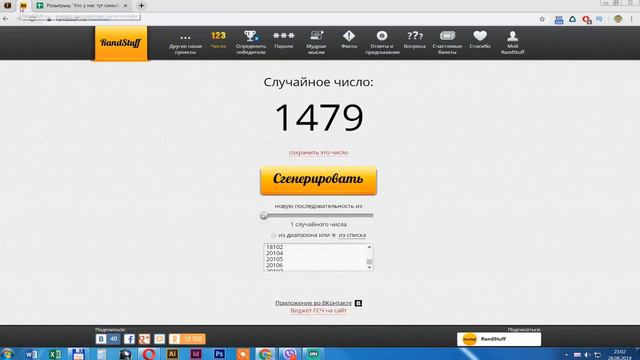Open Chrome from the taskbar
The width and height of the screenshot is (640, 360).
(x=266, y=354)
